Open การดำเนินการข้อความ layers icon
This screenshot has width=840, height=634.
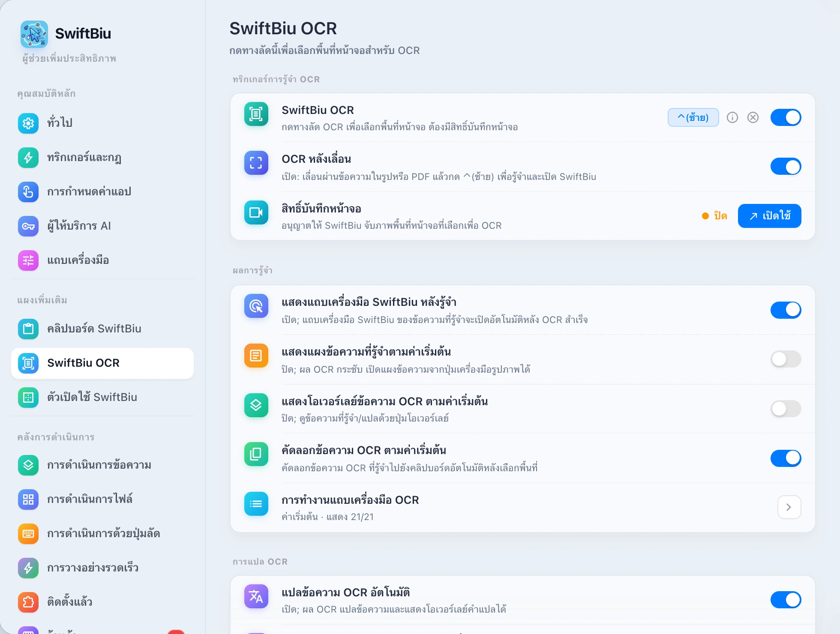click(x=28, y=465)
